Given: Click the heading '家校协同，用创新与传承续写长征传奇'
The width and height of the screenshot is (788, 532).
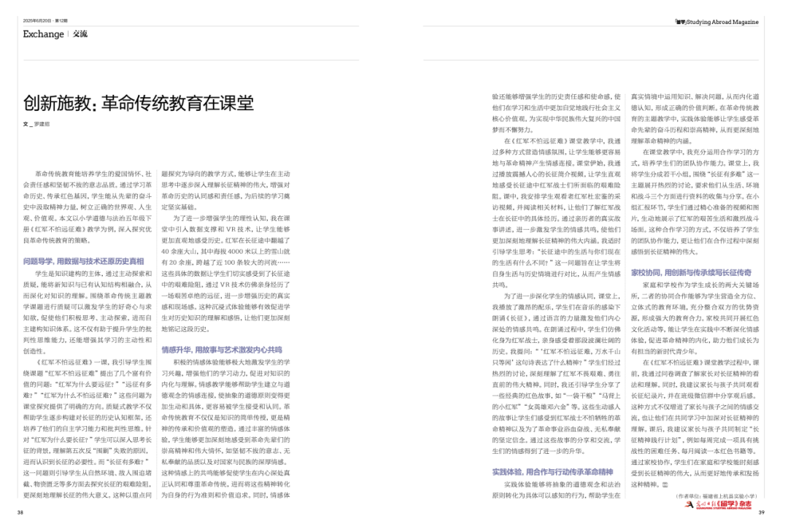Looking at the screenshot, I should tap(691, 272).
